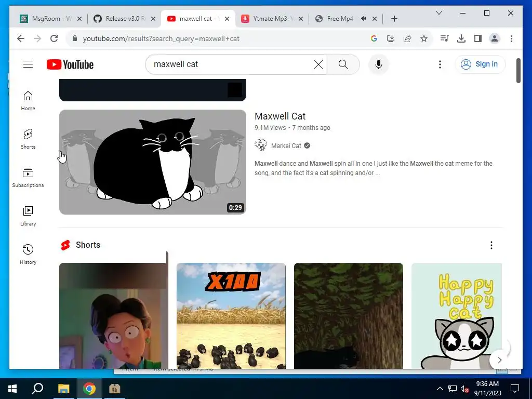Toggle the Chrome side panel
Screen dimensions: 532x399
click(x=478, y=38)
